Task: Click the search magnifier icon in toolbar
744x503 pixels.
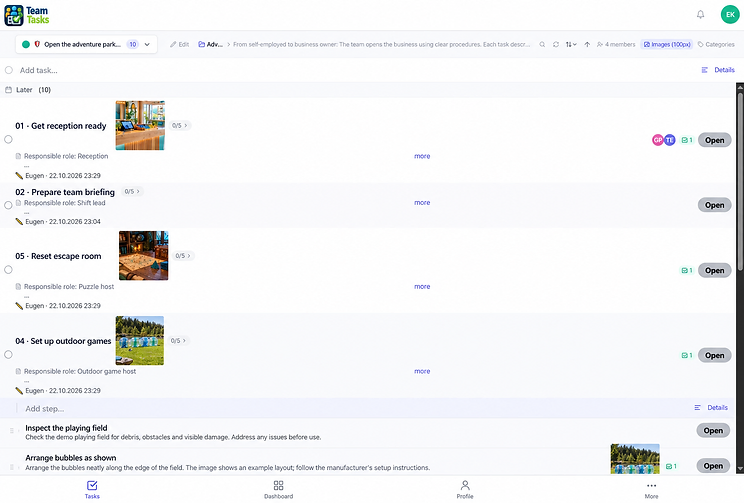Action: [542, 45]
